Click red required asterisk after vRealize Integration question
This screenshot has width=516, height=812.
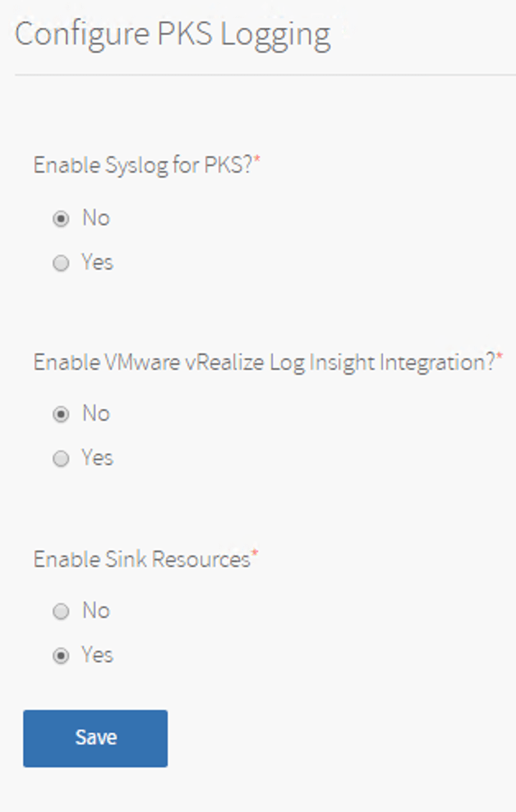point(500,358)
